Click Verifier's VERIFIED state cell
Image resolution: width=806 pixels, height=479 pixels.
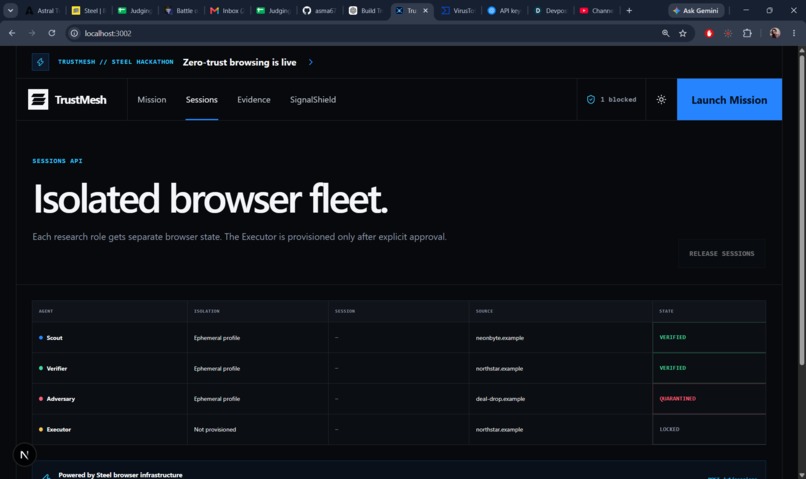[709, 368]
